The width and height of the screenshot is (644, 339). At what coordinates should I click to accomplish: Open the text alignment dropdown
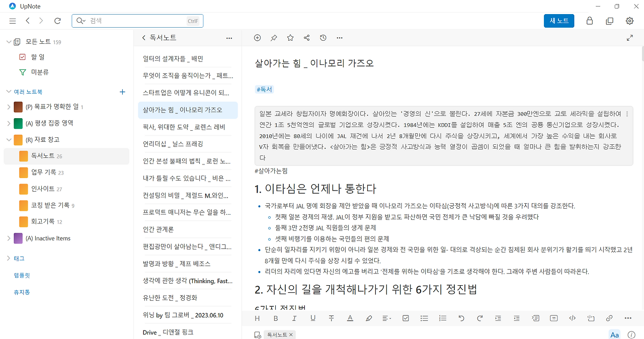click(387, 318)
